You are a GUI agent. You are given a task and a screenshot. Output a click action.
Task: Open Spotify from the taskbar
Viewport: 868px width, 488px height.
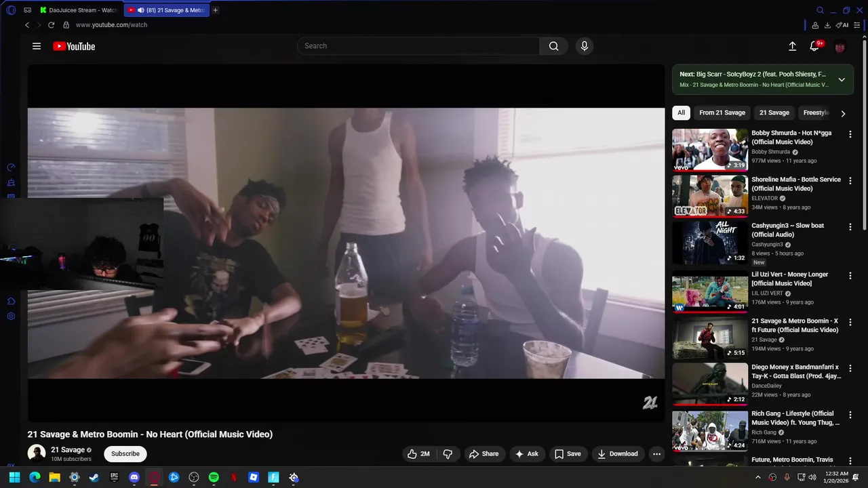(214, 477)
